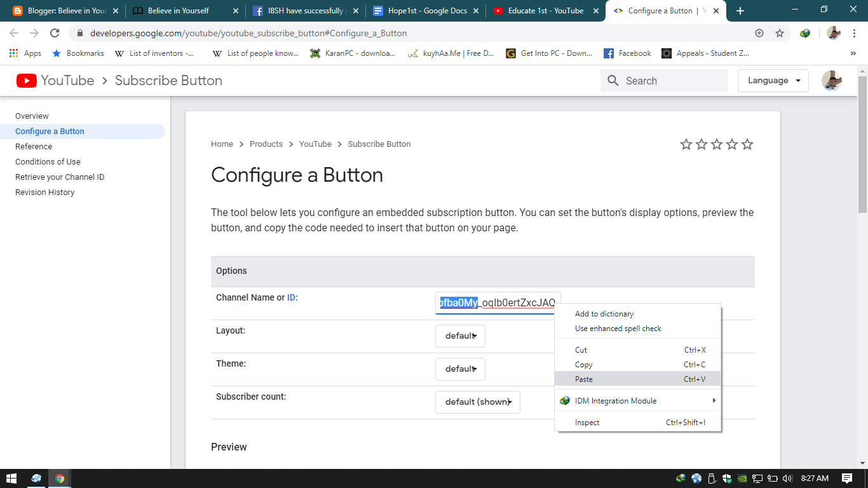Choose Paste in the context menu

pyautogui.click(x=638, y=379)
